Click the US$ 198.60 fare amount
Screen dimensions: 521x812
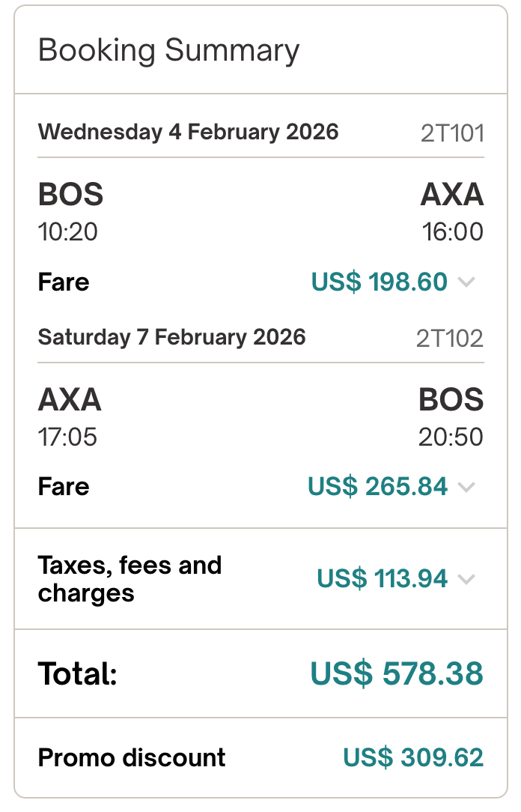[378, 282]
